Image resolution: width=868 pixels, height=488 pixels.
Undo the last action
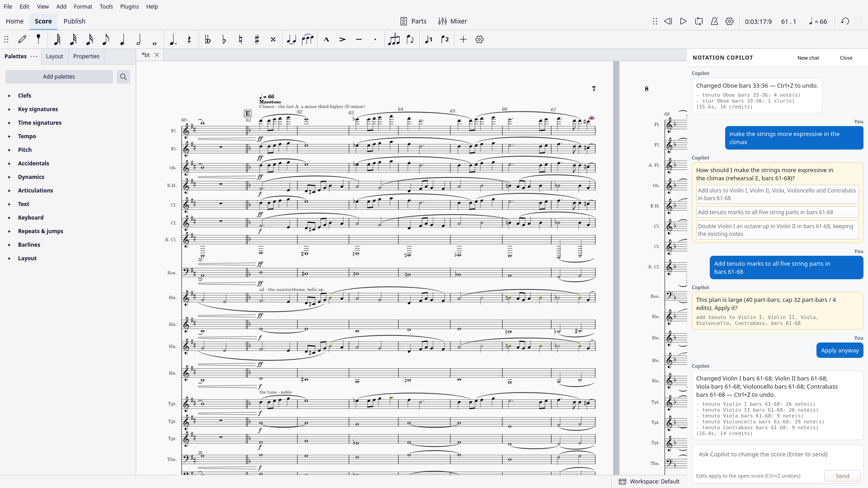tap(845, 21)
